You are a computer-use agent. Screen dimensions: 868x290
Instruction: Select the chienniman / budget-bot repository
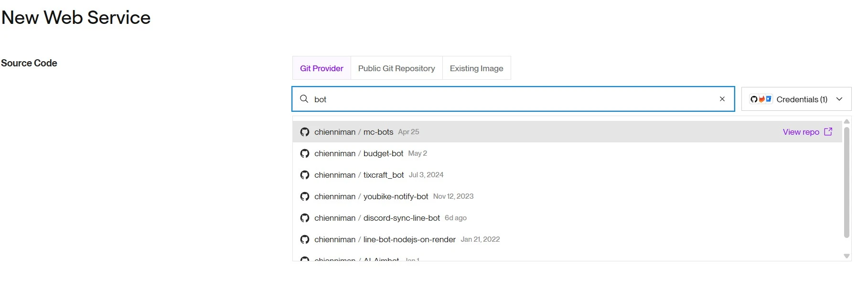point(383,153)
